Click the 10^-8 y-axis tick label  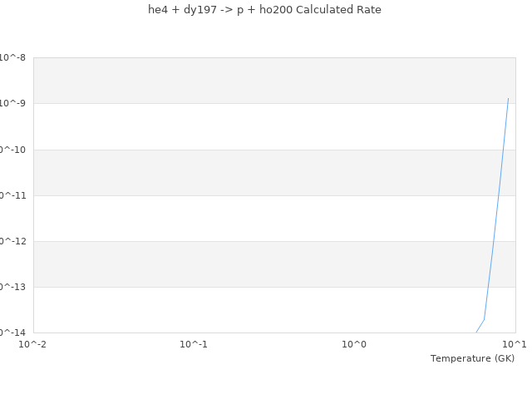12,57
